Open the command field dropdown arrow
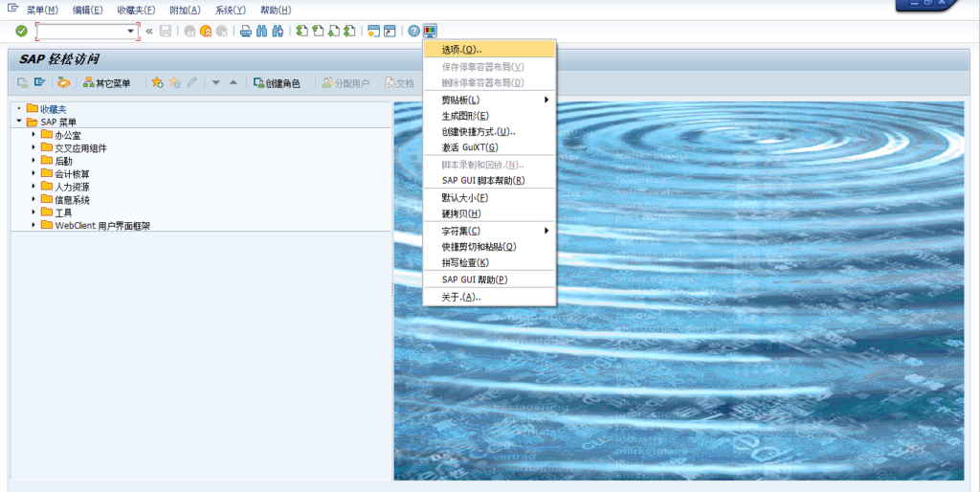 [x=131, y=32]
